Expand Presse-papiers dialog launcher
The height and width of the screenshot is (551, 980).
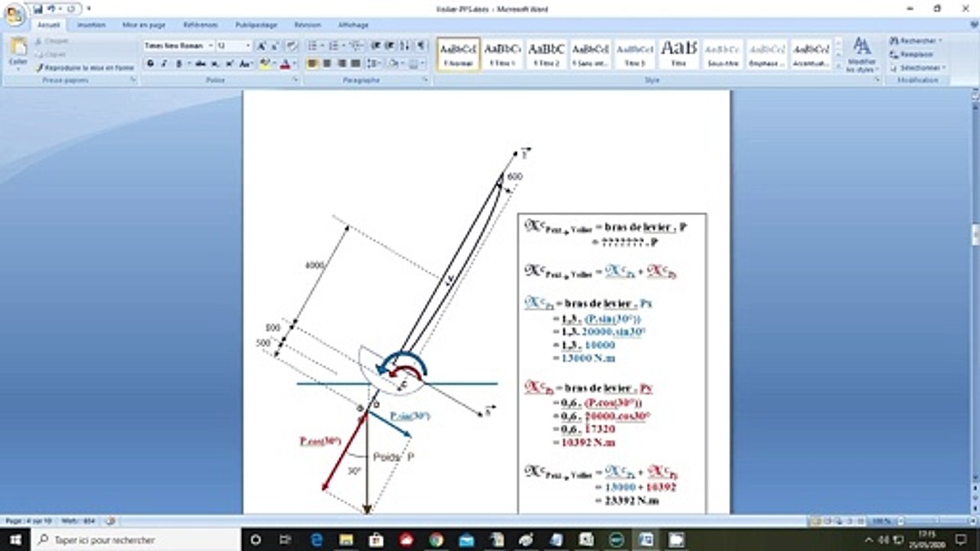(133, 80)
